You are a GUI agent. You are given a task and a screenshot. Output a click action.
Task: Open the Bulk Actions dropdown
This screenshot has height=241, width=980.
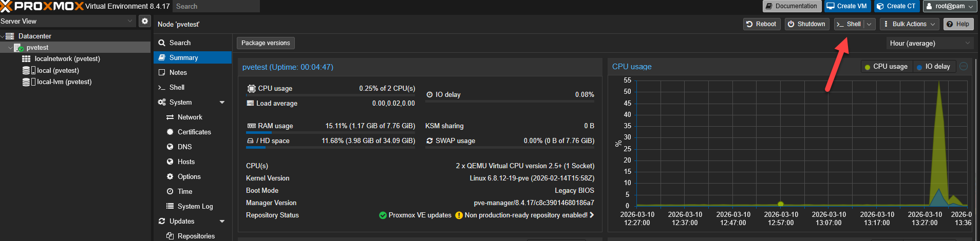pos(909,24)
